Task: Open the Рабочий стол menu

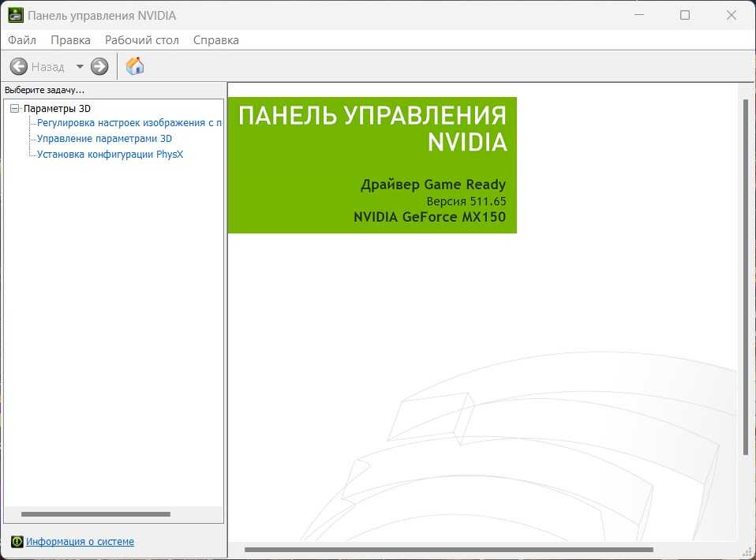Action: [142, 39]
